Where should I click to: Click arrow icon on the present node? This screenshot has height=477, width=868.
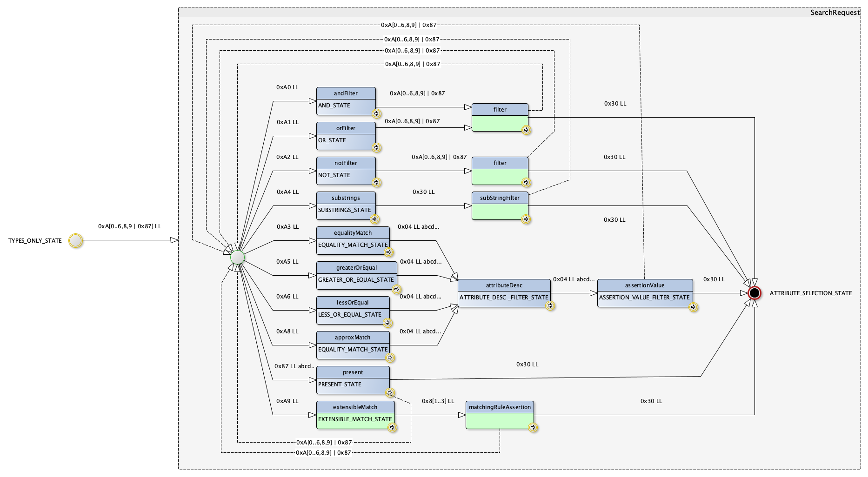point(390,393)
